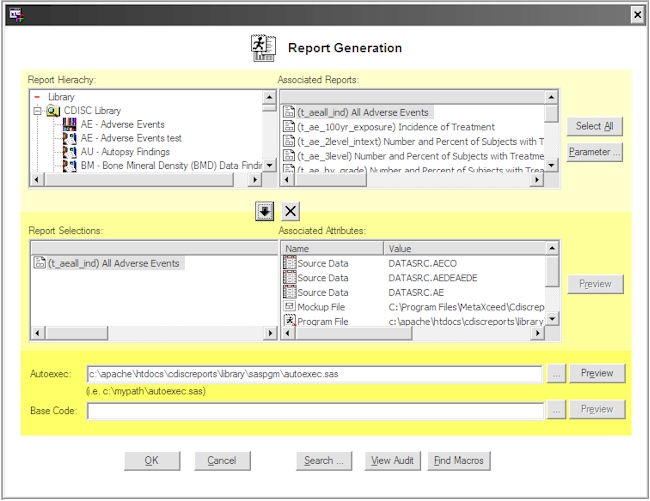The height and width of the screenshot is (501, 650).
Task: Click the t_ae_3level report icon
Action: pos(289,156)
